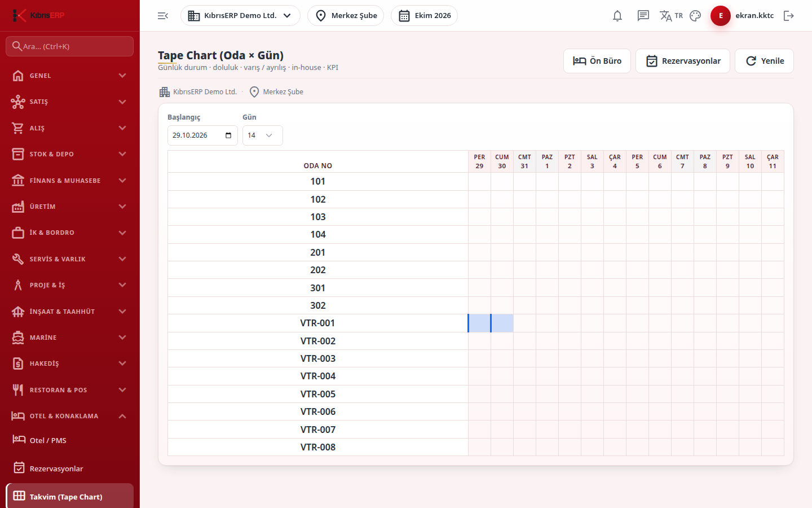
Task: Open the messages chat icon
Action: (x=643, y=16)
